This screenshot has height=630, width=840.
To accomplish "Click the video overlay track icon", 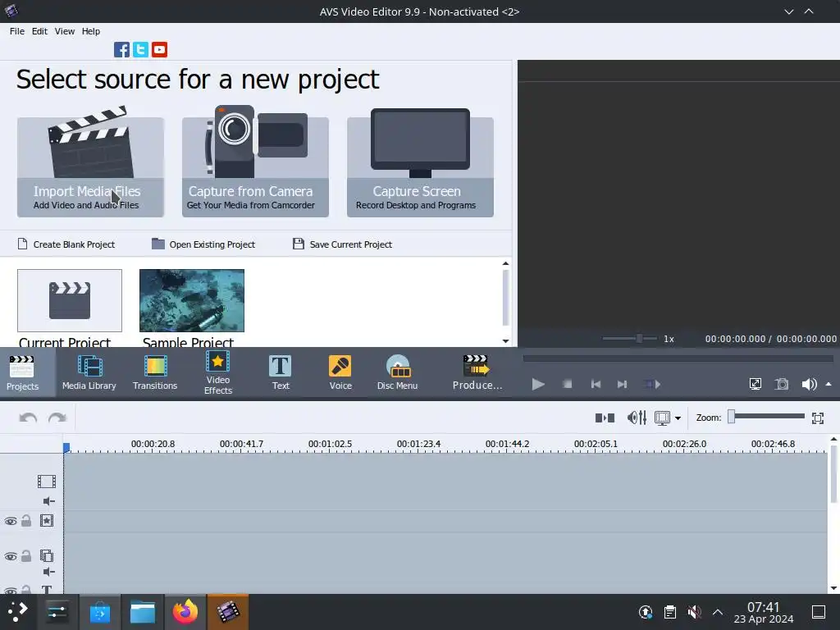I will (x=47, y=556).
